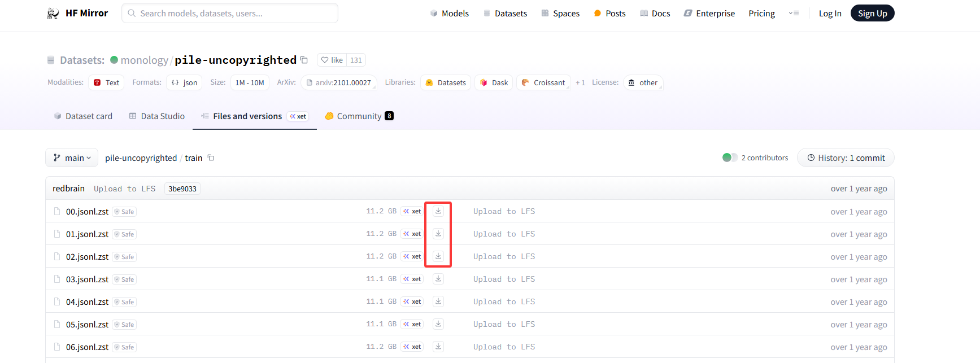Click the Croissant library tag
This screenshot has width=980, height=363.
543,82
